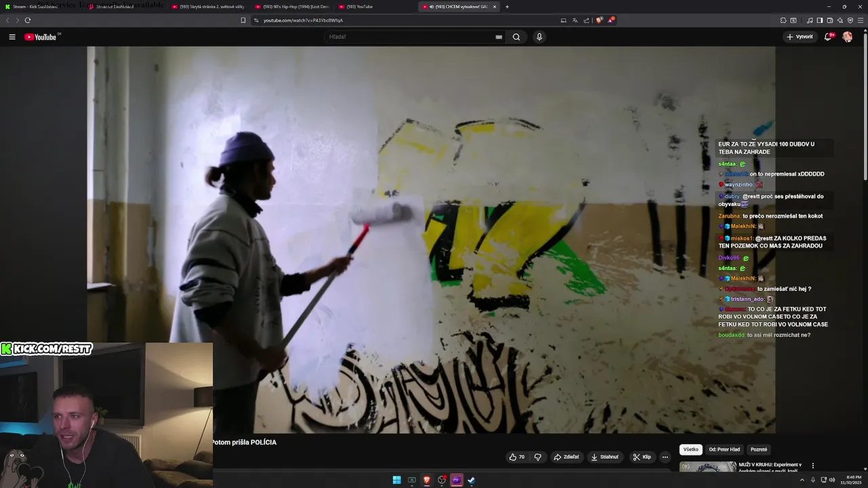Close the CHCEM vybudovať active tab
The height and width of the screenshot is (488, 868).
click(x=494, y=7)
